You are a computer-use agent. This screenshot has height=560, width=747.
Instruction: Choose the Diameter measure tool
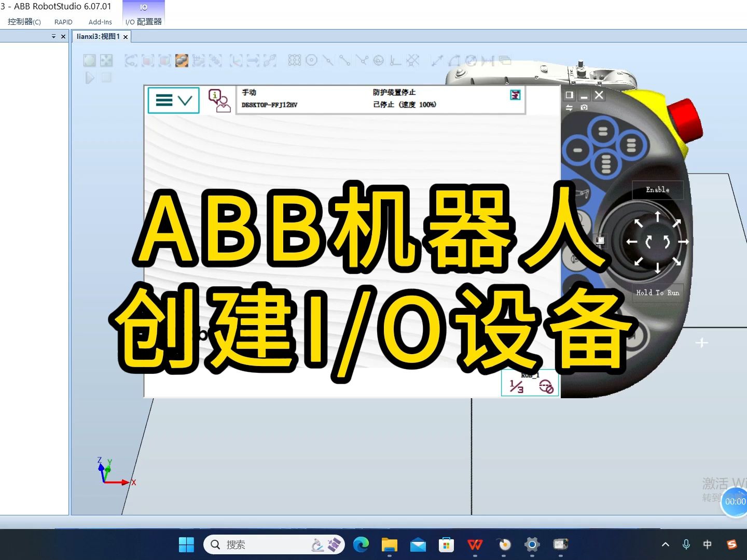pyautogui.click(x=471, y=61)
